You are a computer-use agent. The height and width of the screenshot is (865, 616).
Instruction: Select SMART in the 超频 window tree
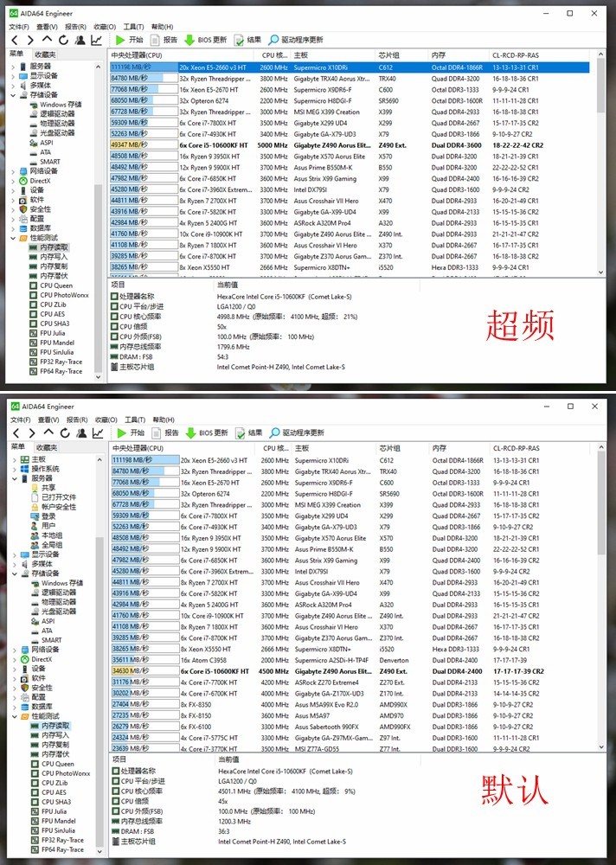point(49,162)
